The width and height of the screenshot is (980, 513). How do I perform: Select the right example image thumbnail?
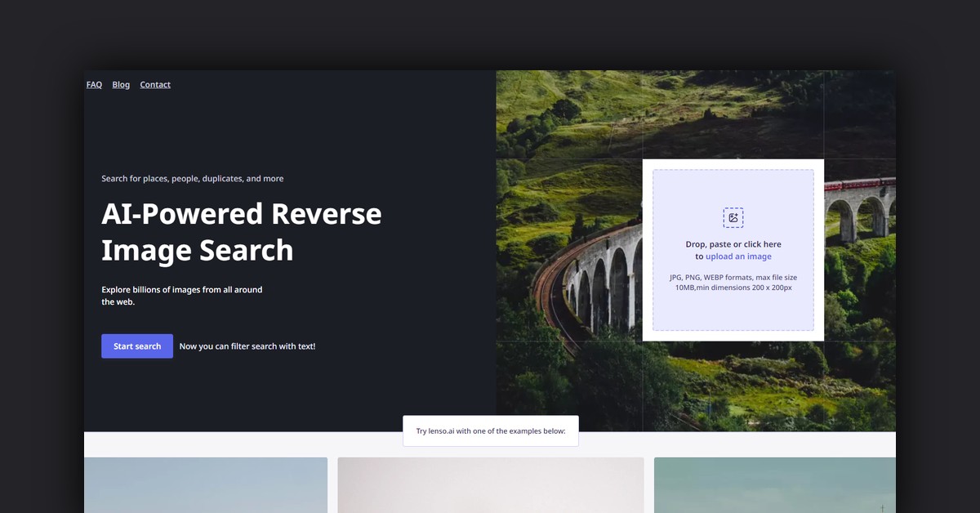tap(774, 485)
